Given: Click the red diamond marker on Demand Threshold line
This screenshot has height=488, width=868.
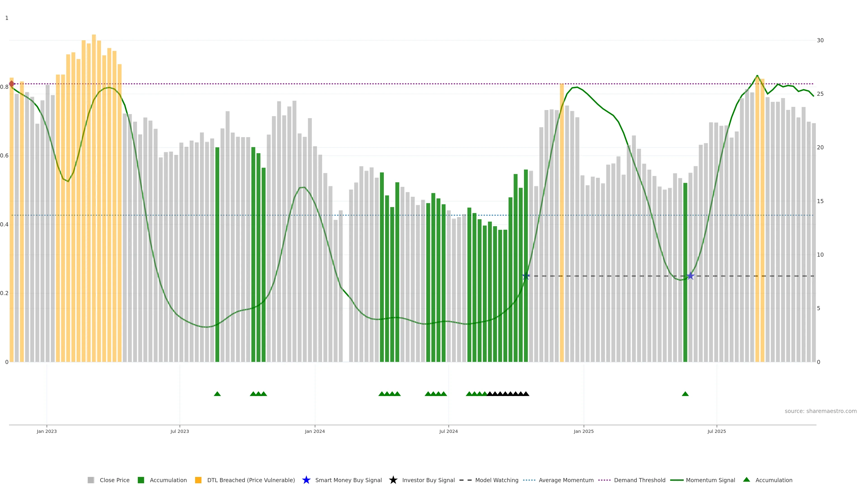Looking at the screenshot, I should 12,84.
